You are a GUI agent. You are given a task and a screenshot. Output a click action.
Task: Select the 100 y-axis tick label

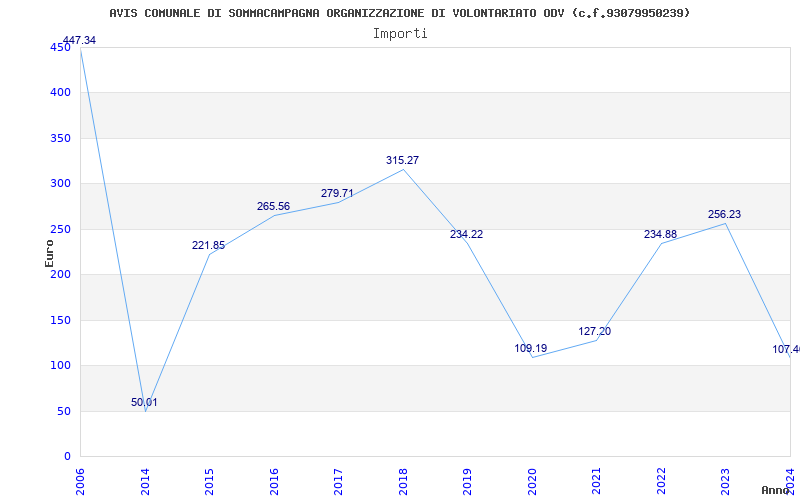pyautogui.click(x=61, y=366)
